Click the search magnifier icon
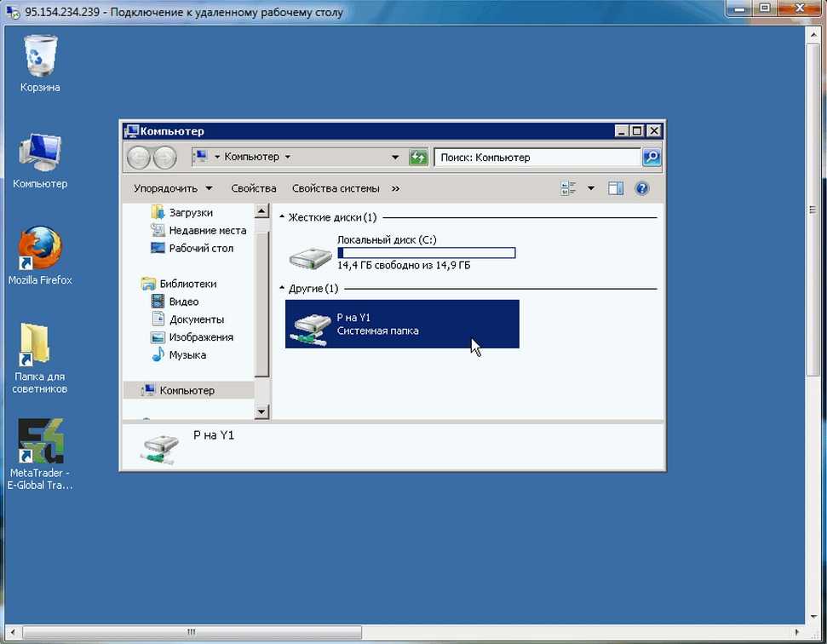The height and width of the screenshot is (644, 827). click(651, 158)
